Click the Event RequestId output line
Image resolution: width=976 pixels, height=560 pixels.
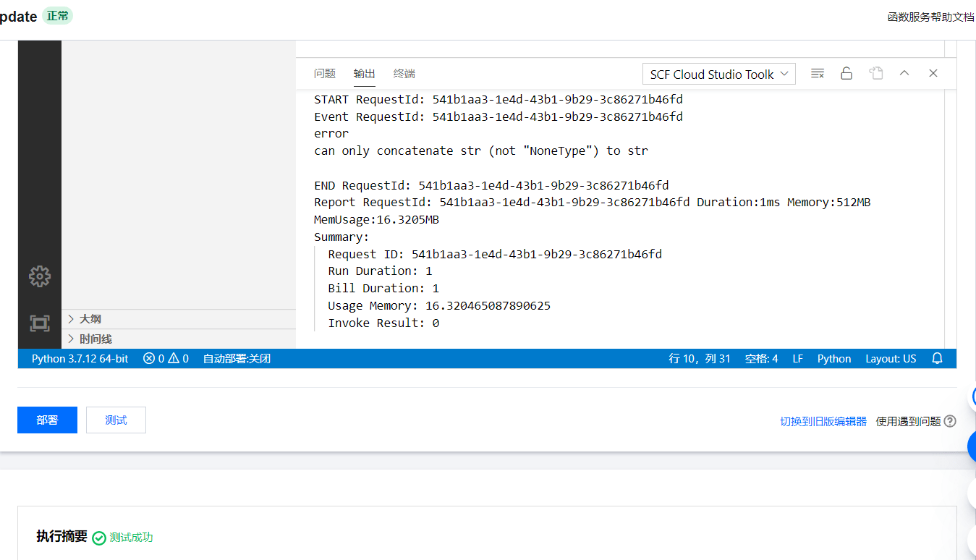coord(498,116)
